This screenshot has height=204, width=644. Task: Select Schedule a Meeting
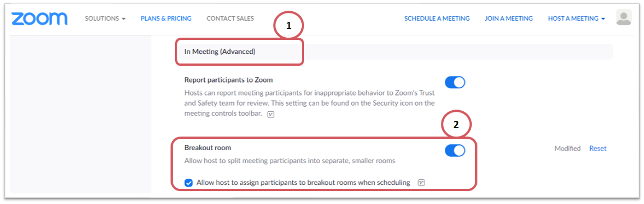point(437,19)
